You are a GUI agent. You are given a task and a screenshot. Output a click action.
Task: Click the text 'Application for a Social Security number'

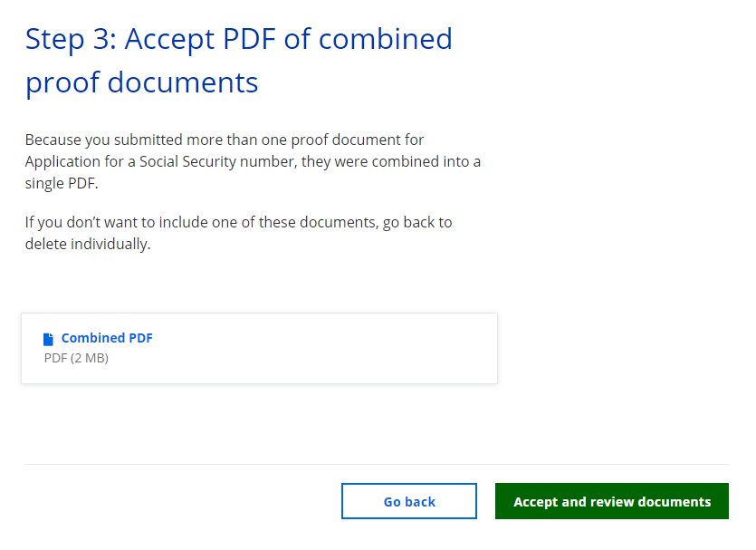pyautogui.click(x=168, y=161)
